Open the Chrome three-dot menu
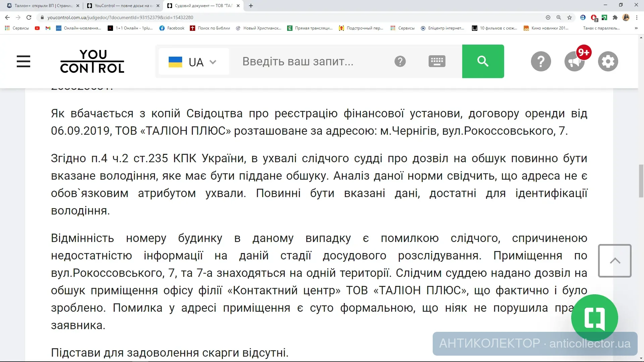The height and width of the screenshot is (362, 644). [637, 17]
